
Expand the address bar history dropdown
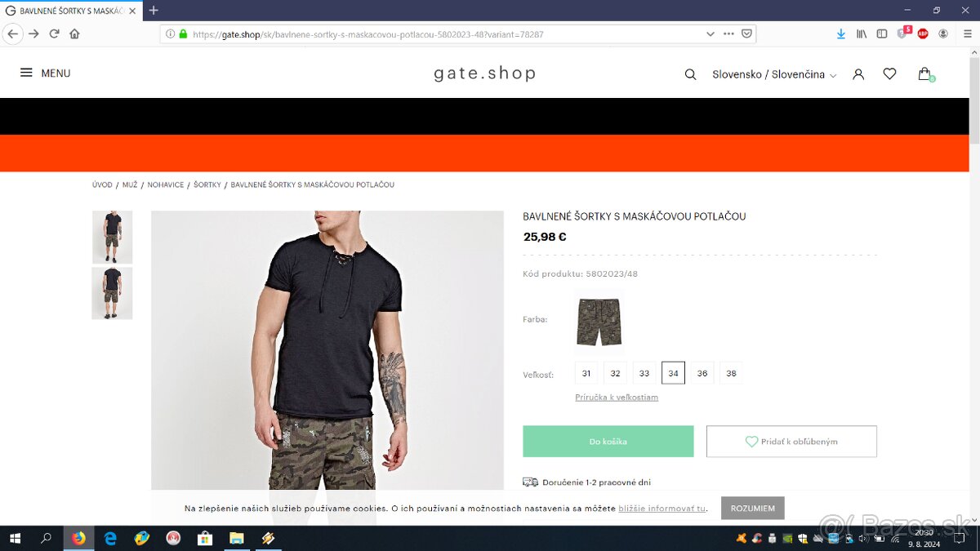point(710,34)
